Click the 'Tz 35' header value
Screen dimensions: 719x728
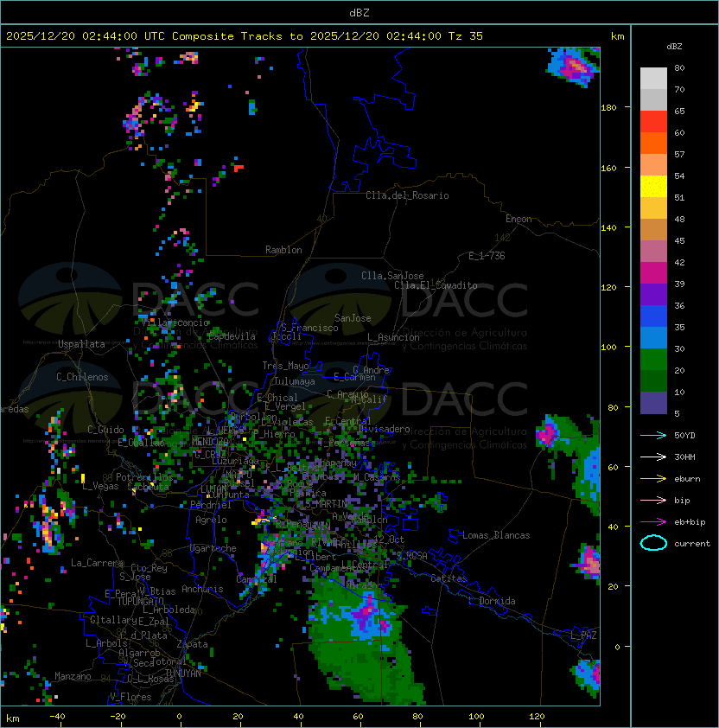pyautogui.click(x=466, y=36)
